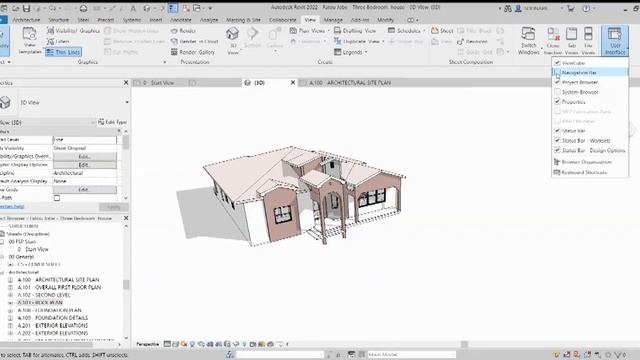Switch to the Structure ribbon tab

coord(58,20)
